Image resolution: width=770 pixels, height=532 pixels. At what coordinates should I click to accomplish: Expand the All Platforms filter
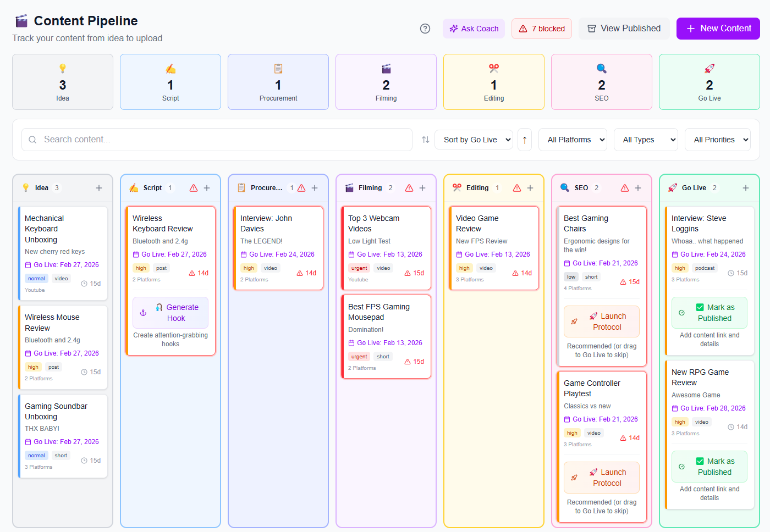[x=573, y=140]
